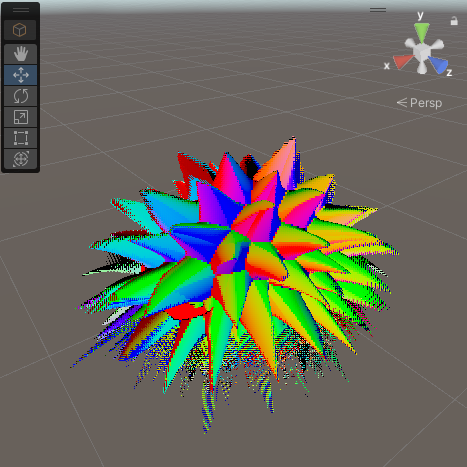Choose the Scale tool

coord(21,117)
